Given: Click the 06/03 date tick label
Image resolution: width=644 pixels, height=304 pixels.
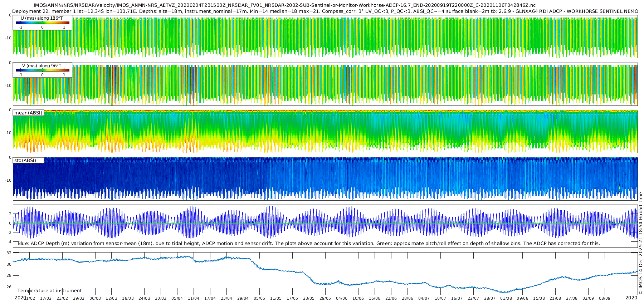Looking at the screenshot, I should click(x=95, y=298).
